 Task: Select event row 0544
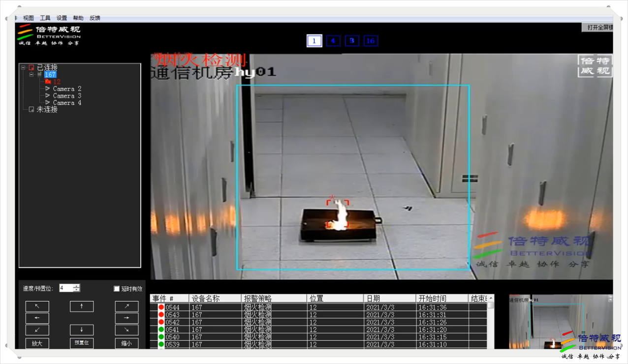point(318,307)
